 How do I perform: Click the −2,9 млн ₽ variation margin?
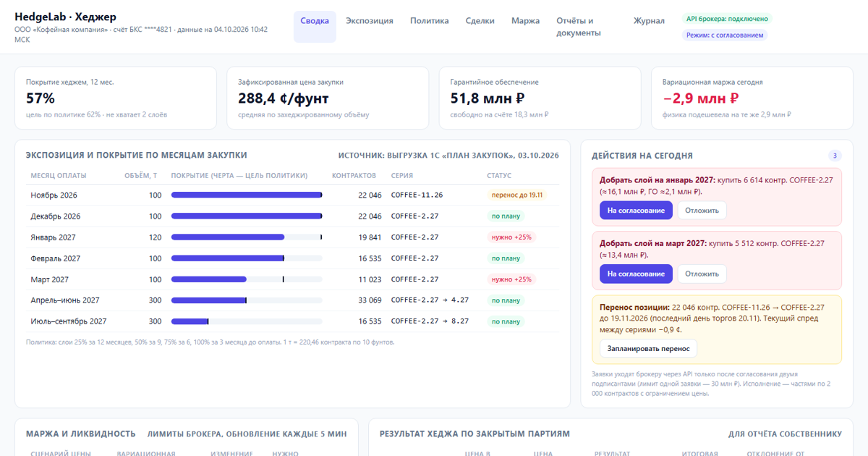click(700, 98)
